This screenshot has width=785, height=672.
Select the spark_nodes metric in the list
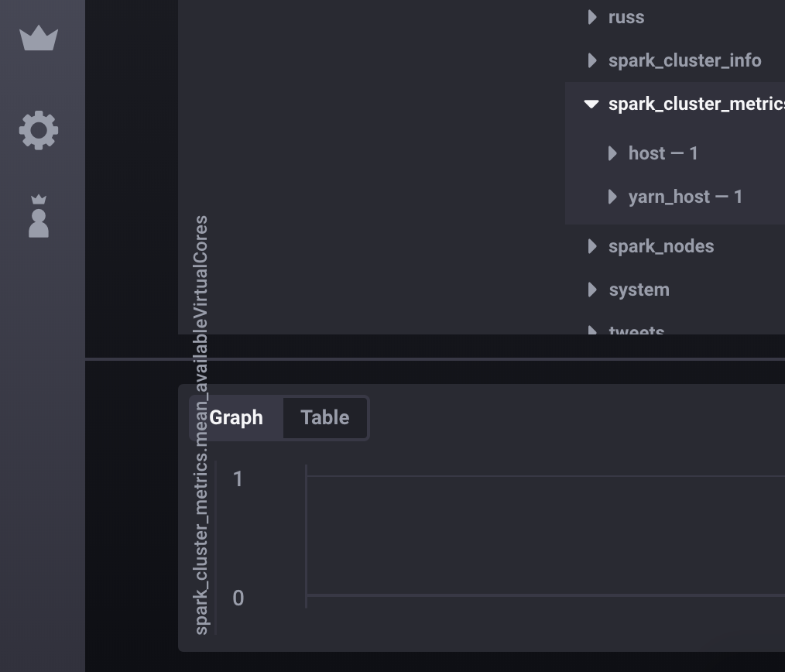[x=661, y=246]
